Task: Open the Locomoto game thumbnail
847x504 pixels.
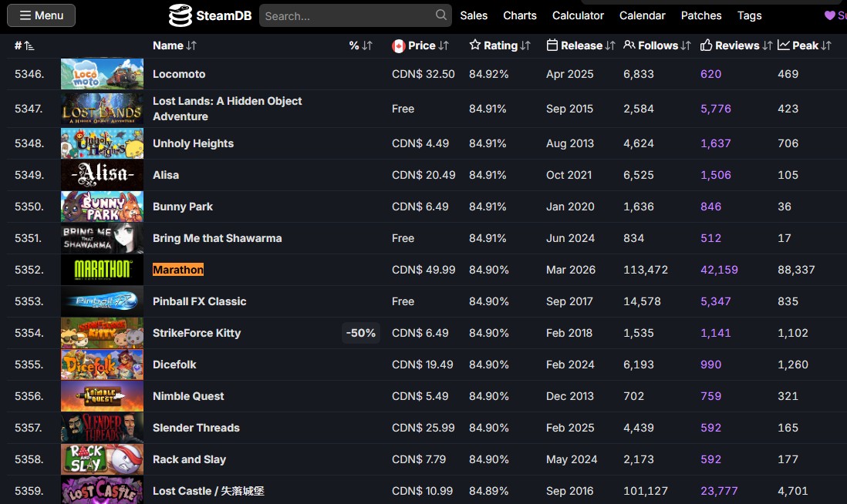Action: point(102,74)
